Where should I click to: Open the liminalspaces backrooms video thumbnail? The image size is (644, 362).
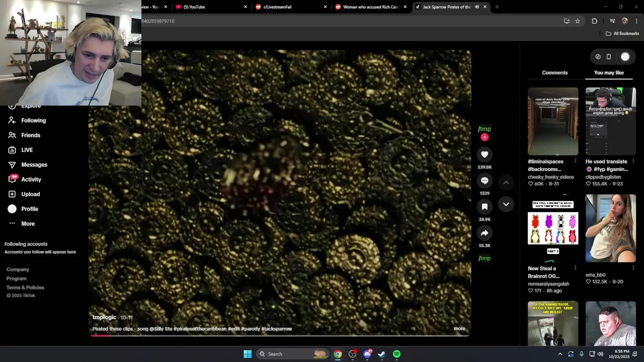[x=553, y=121]
